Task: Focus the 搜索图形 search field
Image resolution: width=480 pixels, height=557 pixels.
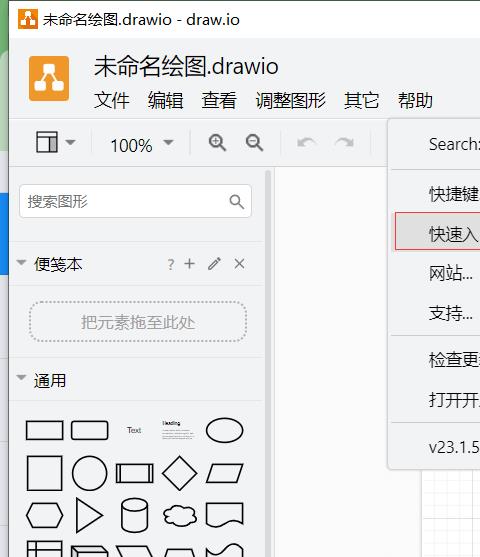Action: coord(135,201)
